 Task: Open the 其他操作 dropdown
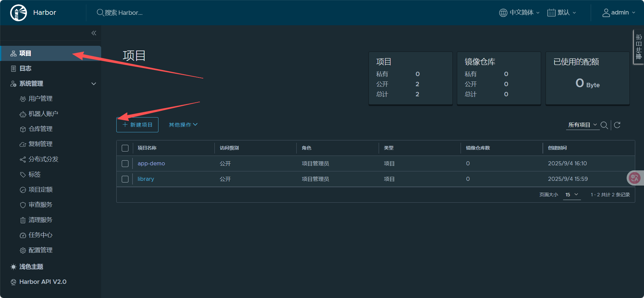pos(183,125)
